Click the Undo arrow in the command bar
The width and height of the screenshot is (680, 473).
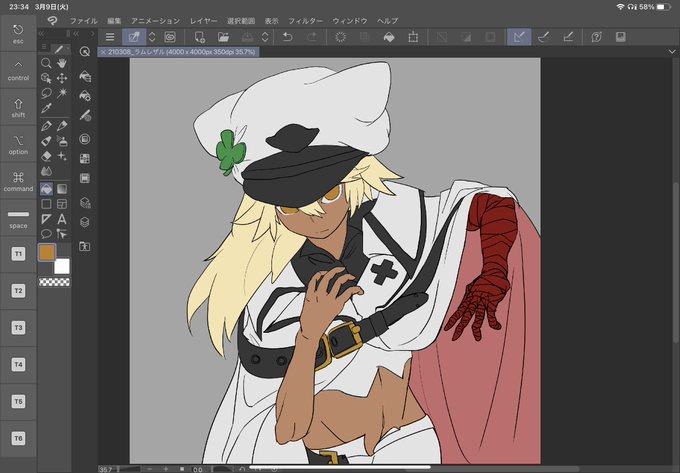(x=287, y=37)
